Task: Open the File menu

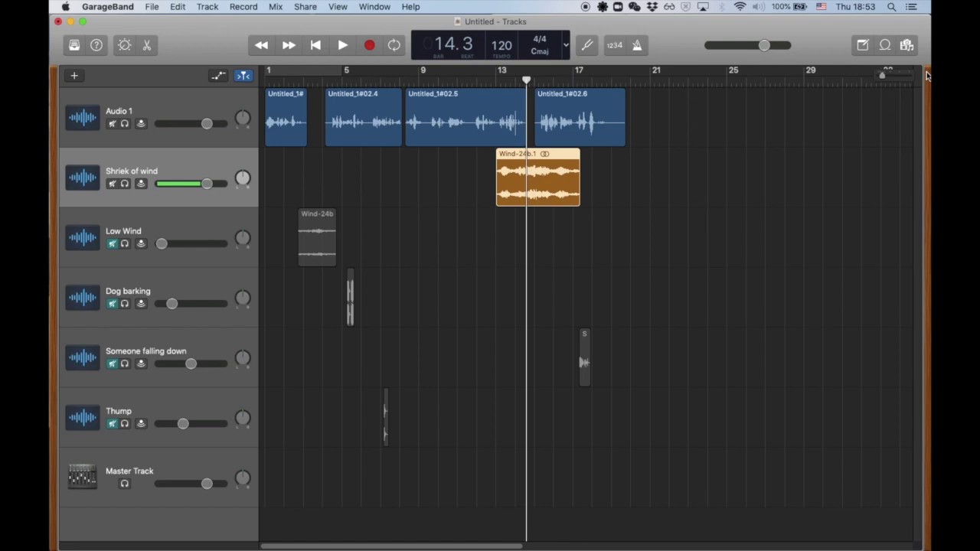Action: pyautogui.click(x=152, y=7)
